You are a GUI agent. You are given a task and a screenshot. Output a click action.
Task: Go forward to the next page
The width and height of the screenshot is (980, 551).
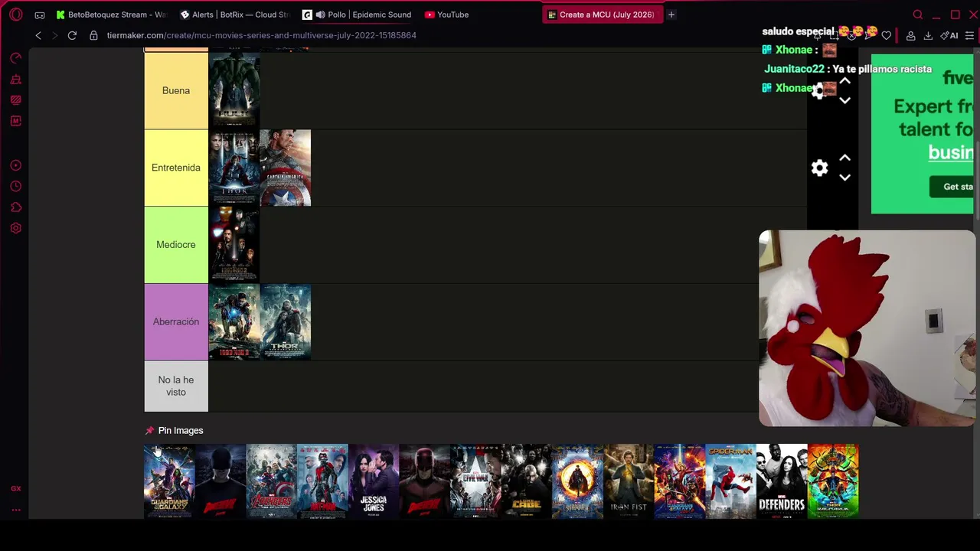click(54, 35)
